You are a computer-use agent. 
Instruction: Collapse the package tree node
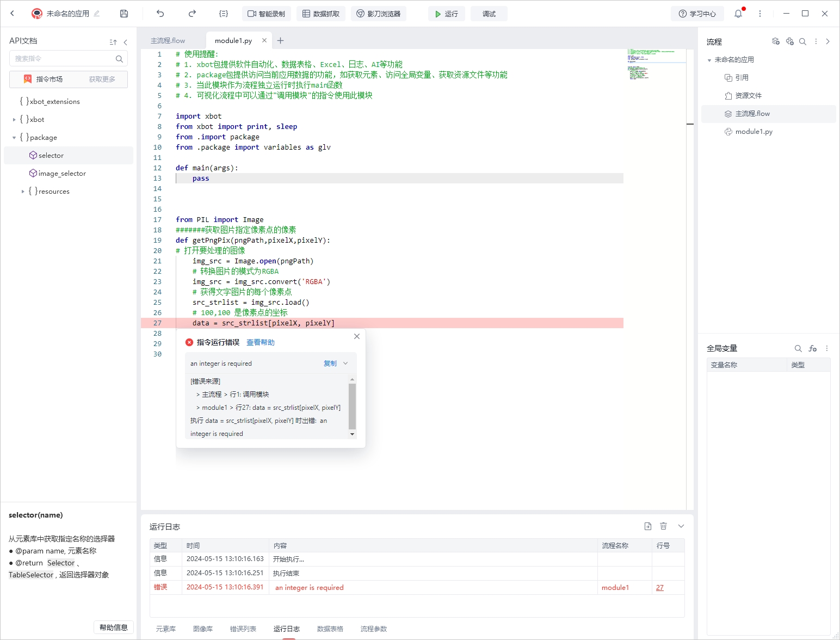(14, 138)
